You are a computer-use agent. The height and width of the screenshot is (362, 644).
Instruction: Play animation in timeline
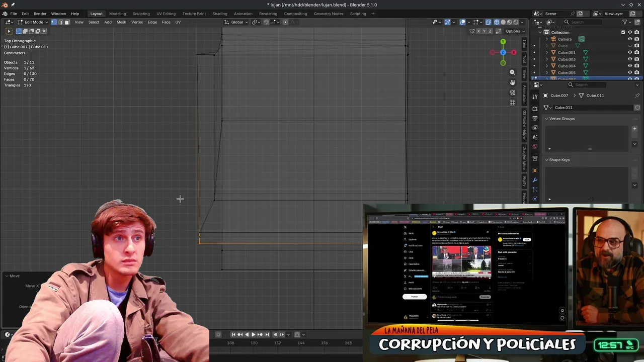[x=253, y=334]
